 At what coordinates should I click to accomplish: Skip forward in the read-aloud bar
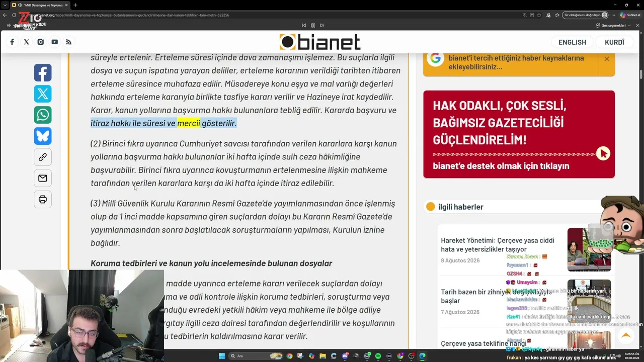[x=322, y=25]
